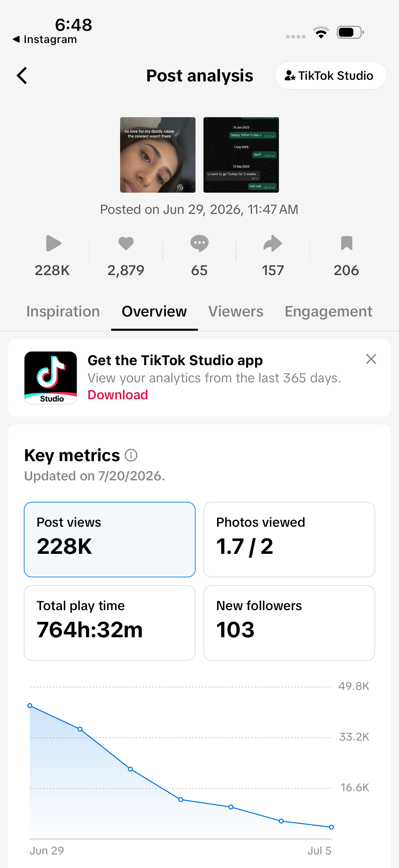Open TikTok Studio button
Screen dimensions: 399x868
[x=331, y=75]
